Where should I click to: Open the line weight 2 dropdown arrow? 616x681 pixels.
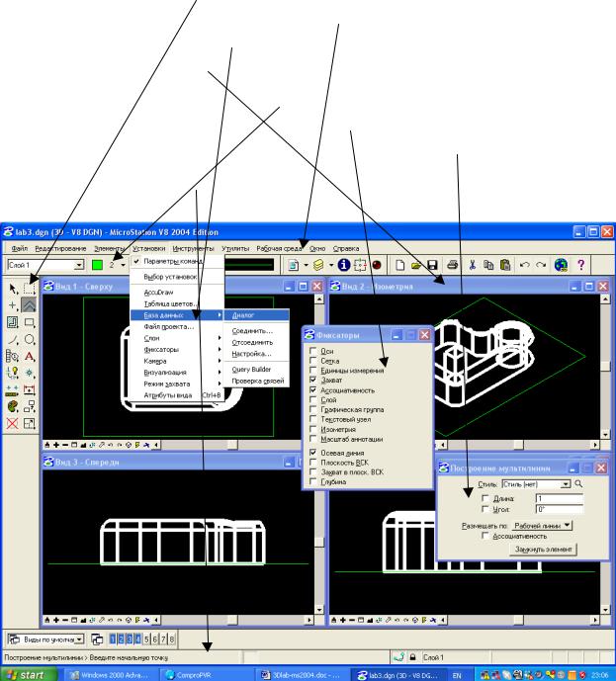[x=123, y=265]
